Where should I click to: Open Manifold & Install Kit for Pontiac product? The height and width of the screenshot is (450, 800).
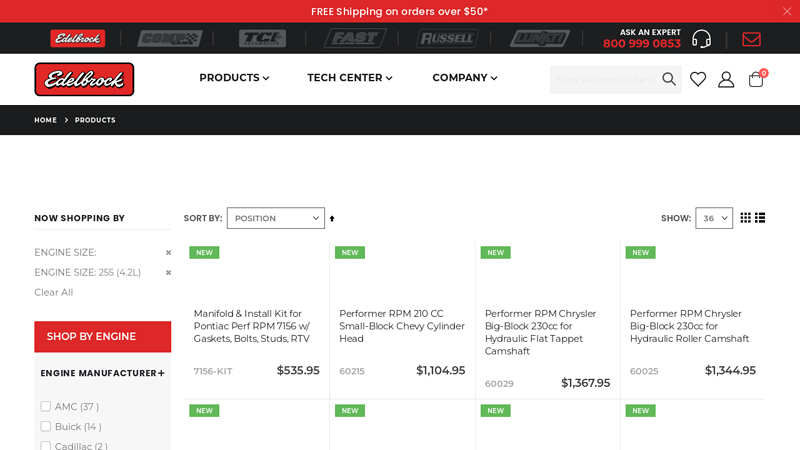point(252,326)
